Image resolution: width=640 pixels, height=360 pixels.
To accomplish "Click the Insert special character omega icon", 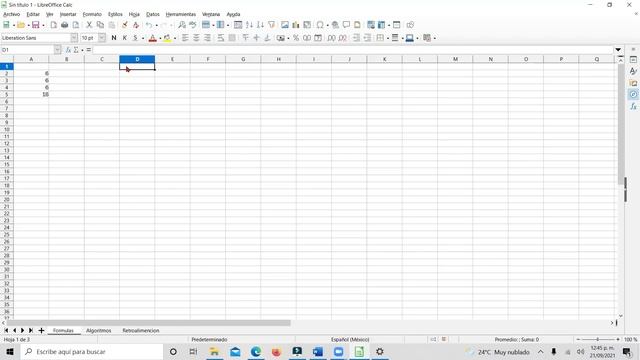I will point(320,25).
